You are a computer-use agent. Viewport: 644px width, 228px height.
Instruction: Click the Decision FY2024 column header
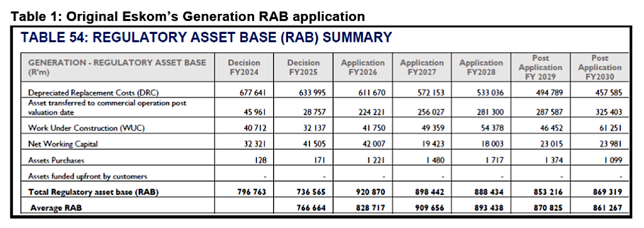point(244,67)
